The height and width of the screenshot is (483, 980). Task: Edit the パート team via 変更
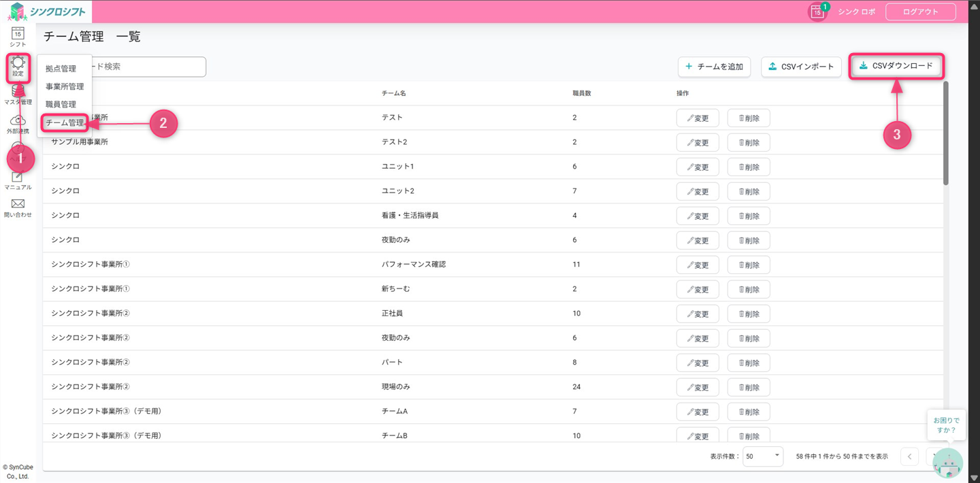[x=698, y=363]
